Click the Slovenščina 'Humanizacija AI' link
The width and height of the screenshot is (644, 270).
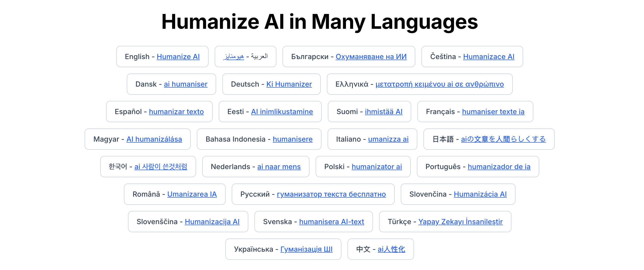pyautogui.click(x=212, y=222)
